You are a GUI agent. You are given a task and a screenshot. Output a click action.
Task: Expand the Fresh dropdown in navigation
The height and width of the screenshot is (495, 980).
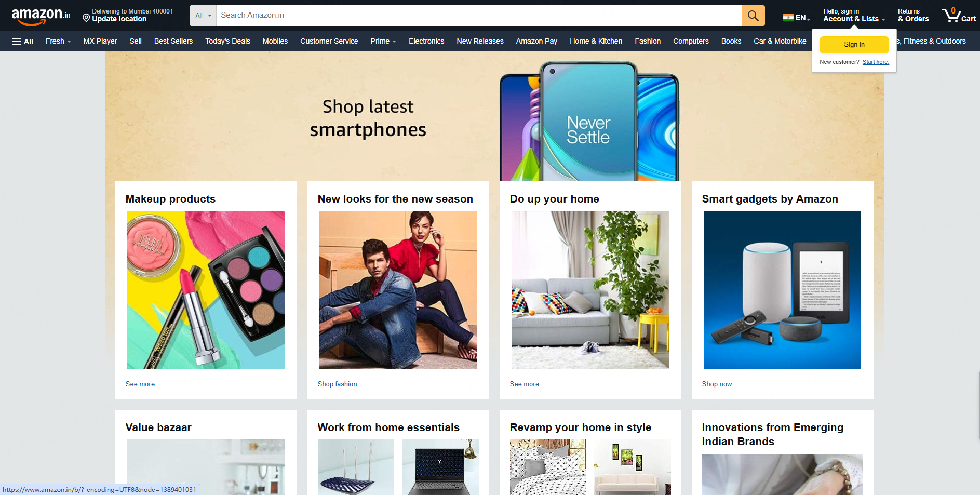click(x=58, y=41)
